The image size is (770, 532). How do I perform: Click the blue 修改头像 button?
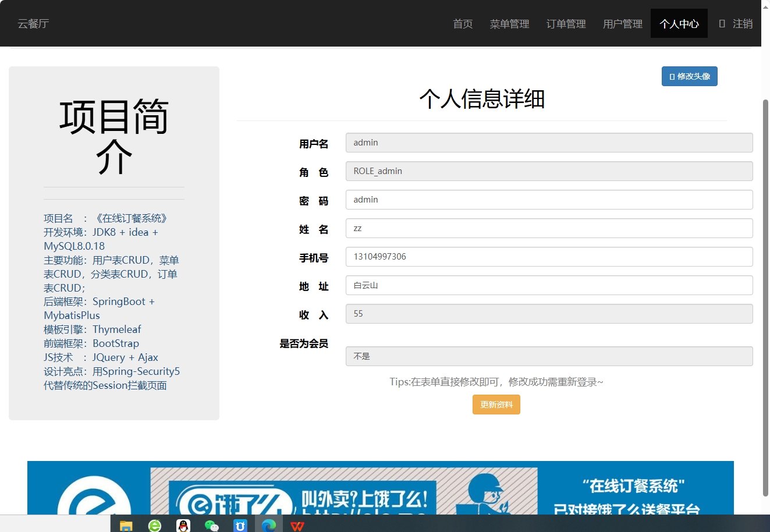[x=689, y=76]
